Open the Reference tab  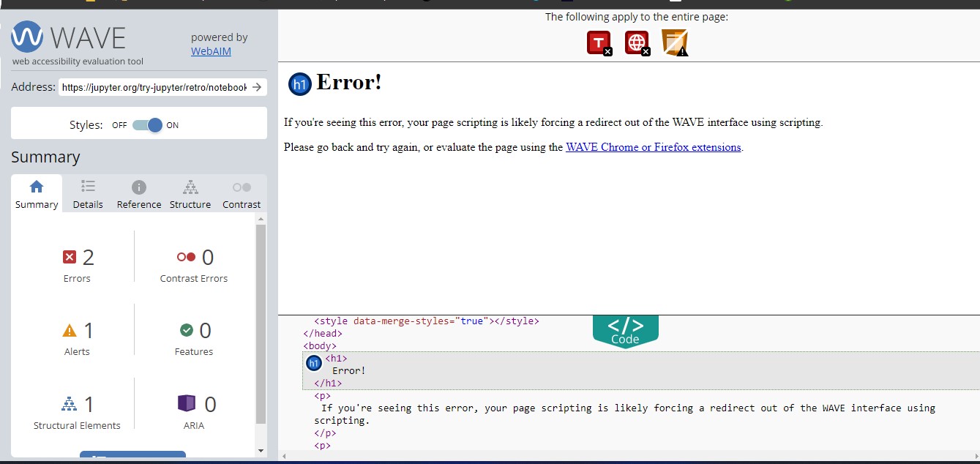[138, 193]
